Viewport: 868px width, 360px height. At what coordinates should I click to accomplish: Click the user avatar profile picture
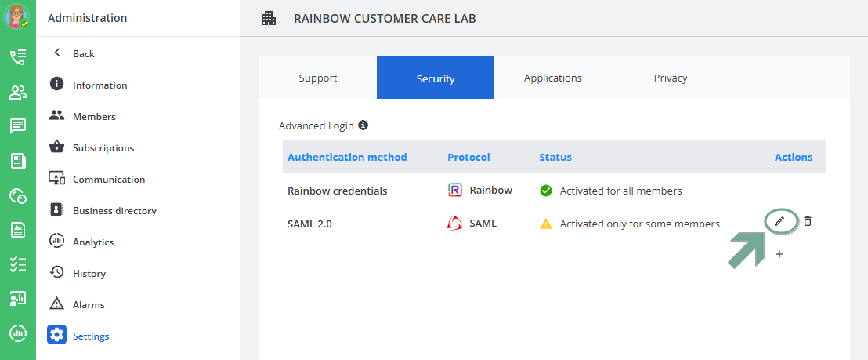coord(17,16)
